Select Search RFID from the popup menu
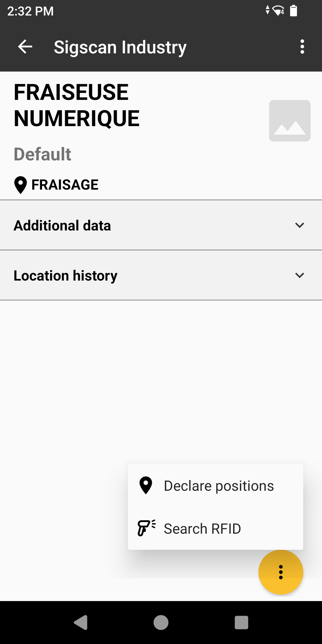This screenshot has height=644, width=322. (x=216, y=529)
